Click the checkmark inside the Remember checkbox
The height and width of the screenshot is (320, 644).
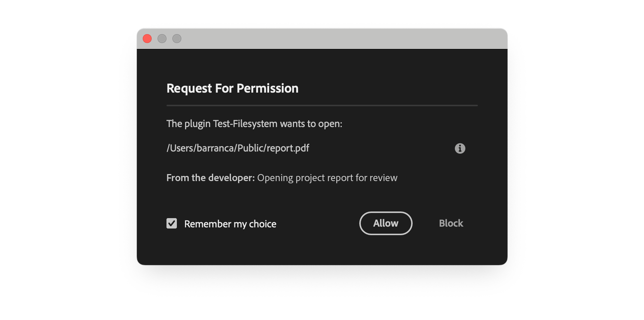(172, 223)
